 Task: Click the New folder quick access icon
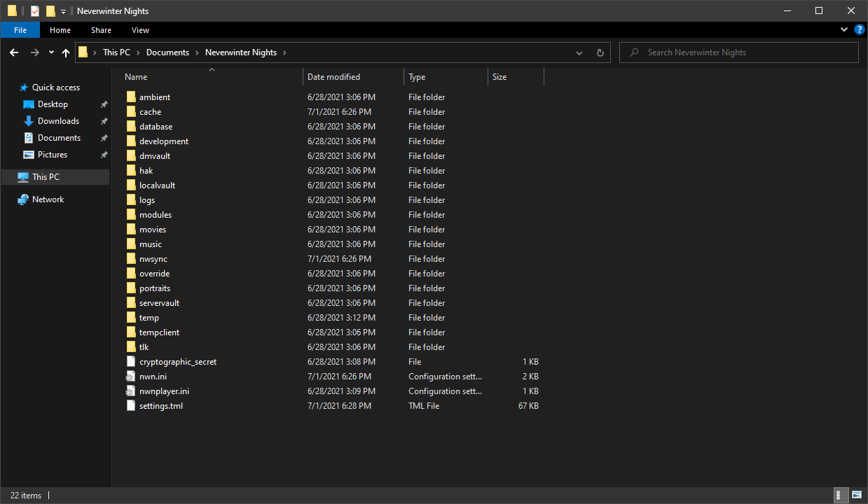(x=50, y=11)
